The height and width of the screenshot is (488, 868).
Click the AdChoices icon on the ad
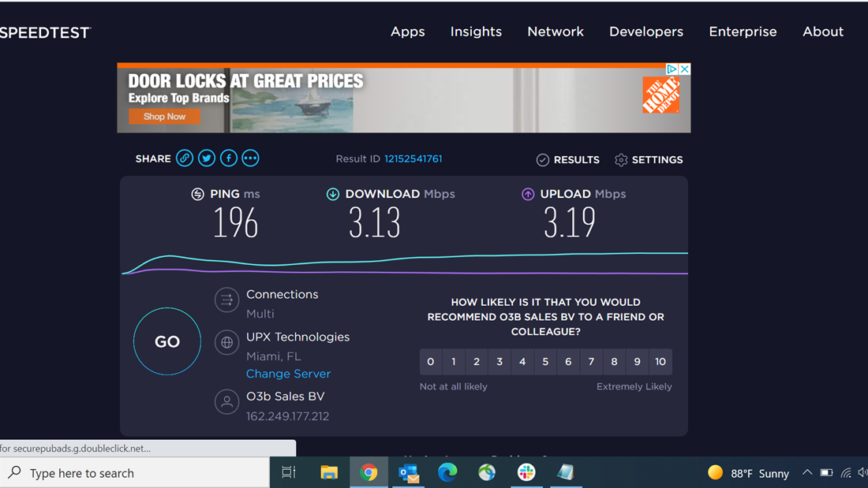click(x=672, y=69)
